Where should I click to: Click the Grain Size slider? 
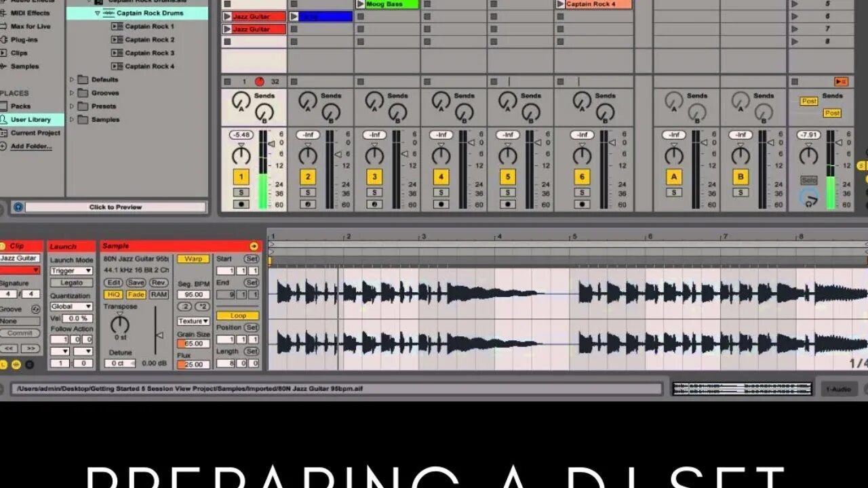(192, 342)
